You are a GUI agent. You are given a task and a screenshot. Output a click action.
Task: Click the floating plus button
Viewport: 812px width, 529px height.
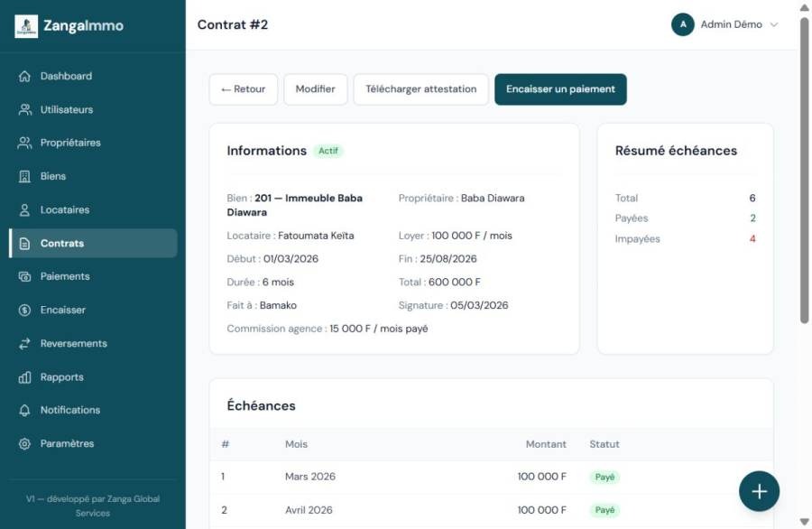759,491
